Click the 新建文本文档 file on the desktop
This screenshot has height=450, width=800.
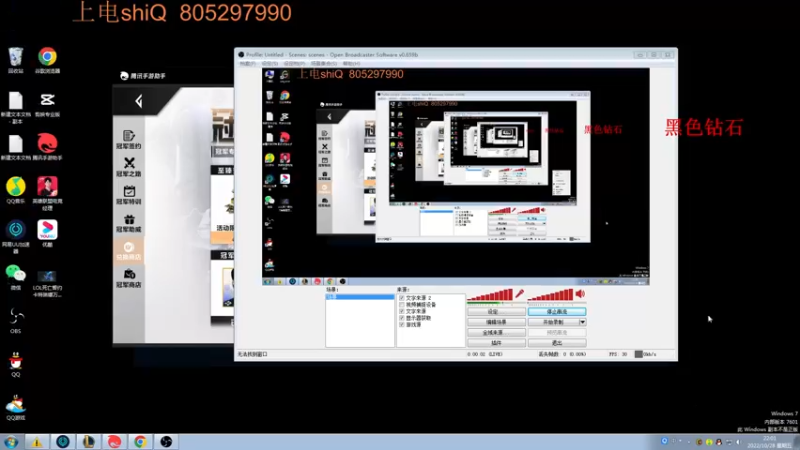(15, 148)
